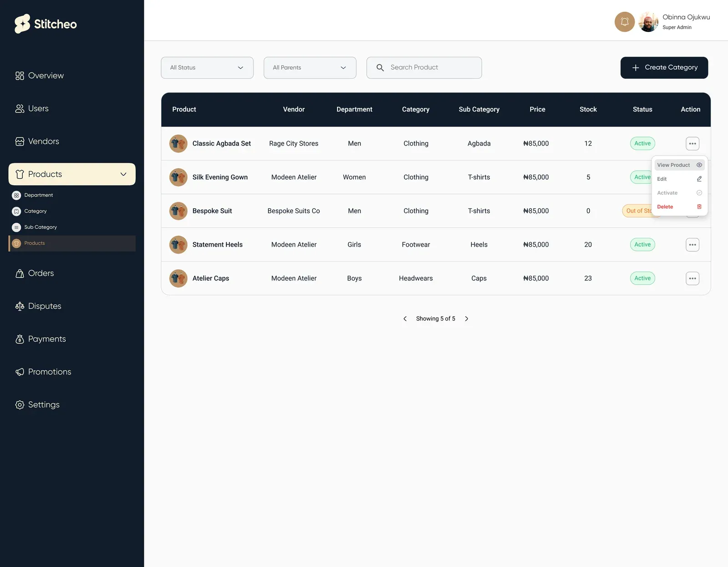This screenshot has height=567, width=728.
Task: Choose View Product in context menu
Action: coord(679,165)
